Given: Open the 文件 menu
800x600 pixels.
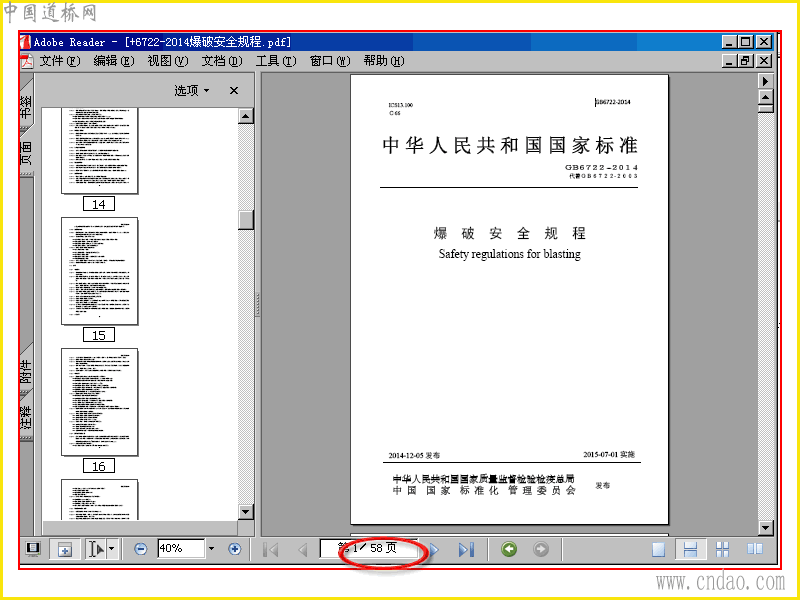Looking at the screenshot, I should tap(60, 61).
